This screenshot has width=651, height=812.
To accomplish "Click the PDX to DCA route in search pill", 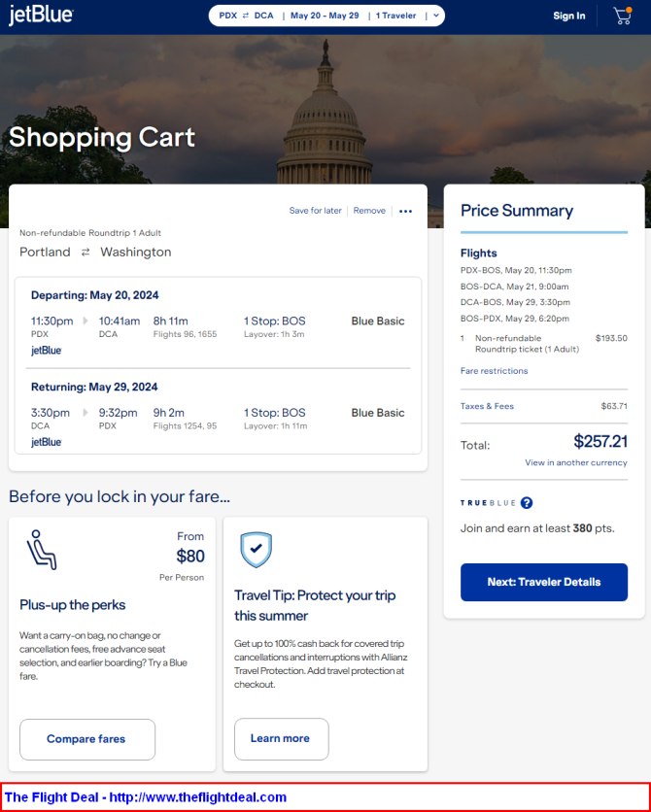I will point(246,16).
